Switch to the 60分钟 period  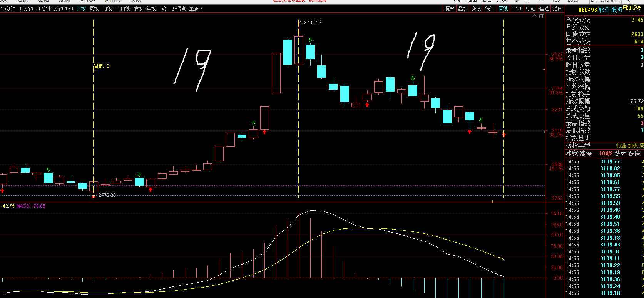tap(43, 8)
